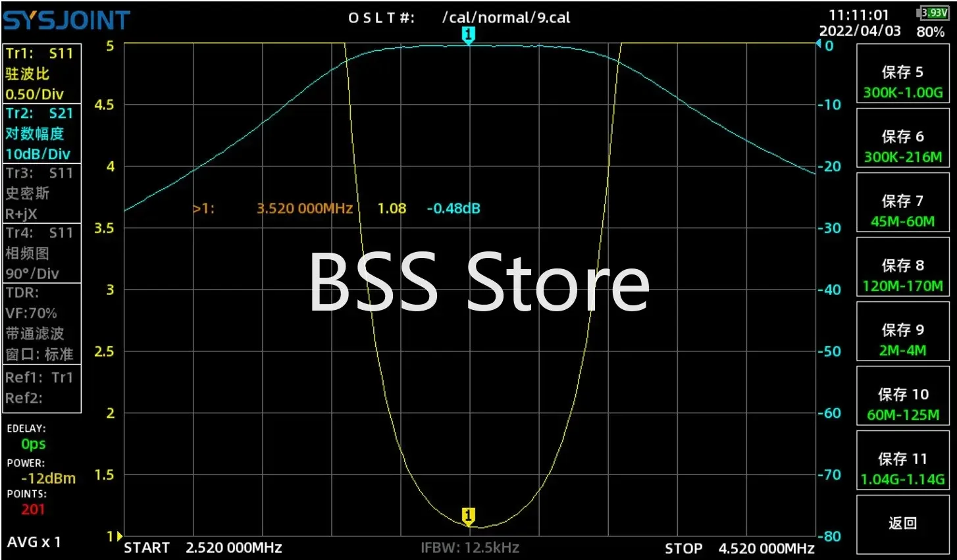This screenshot has width=957, height=560.
Task: Open the Ref1/Ref2 reference box
Action: [x=42, y=388]
